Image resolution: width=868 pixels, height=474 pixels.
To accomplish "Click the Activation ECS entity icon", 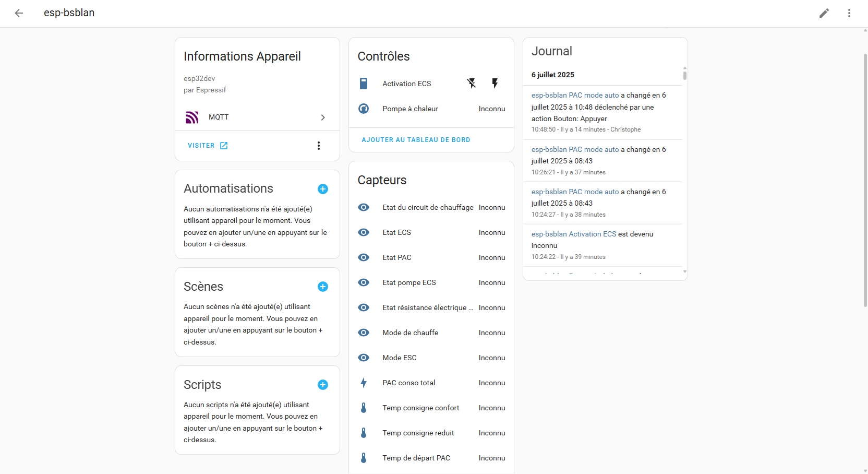I will tap(364, 84).
